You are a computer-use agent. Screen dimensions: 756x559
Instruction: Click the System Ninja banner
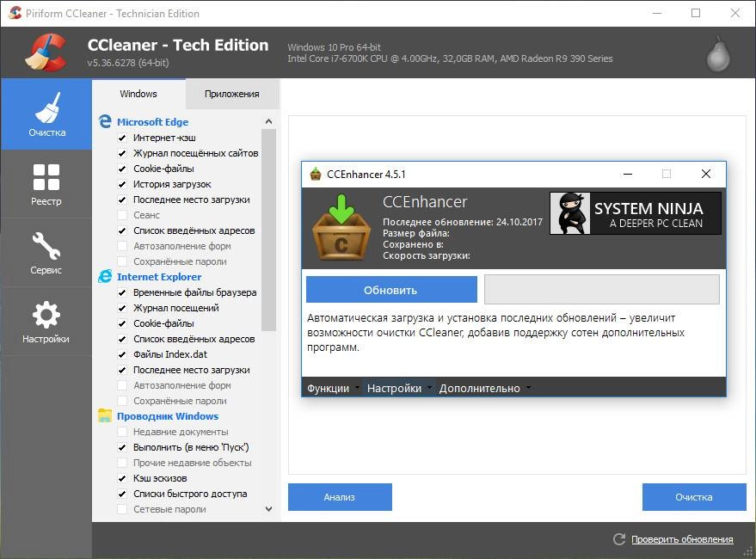pyautogui.click(x=636, y=213)
